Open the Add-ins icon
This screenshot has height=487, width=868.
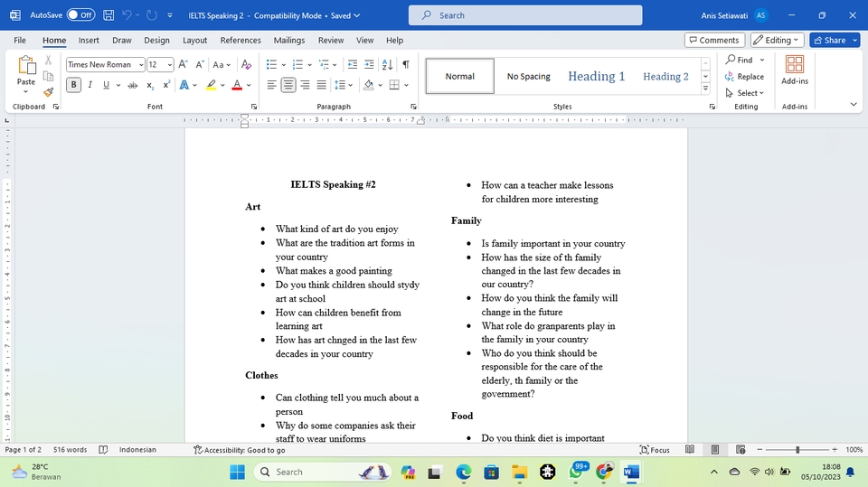point(795,70)
